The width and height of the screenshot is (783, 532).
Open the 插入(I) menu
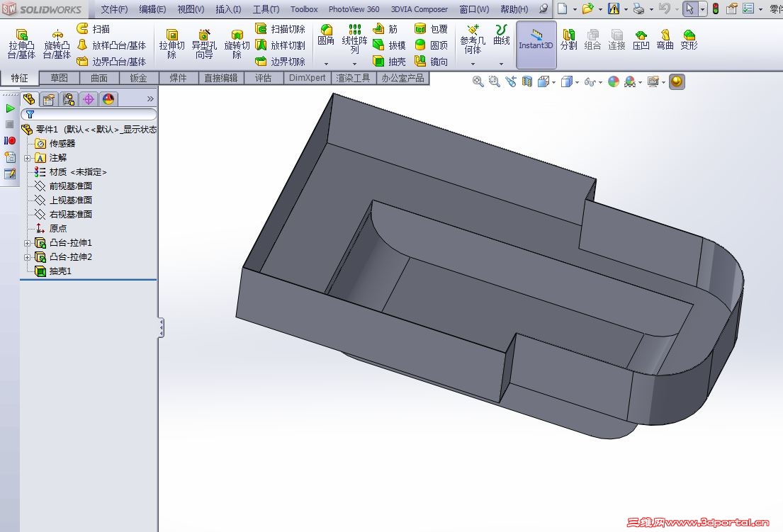point(228,9)
